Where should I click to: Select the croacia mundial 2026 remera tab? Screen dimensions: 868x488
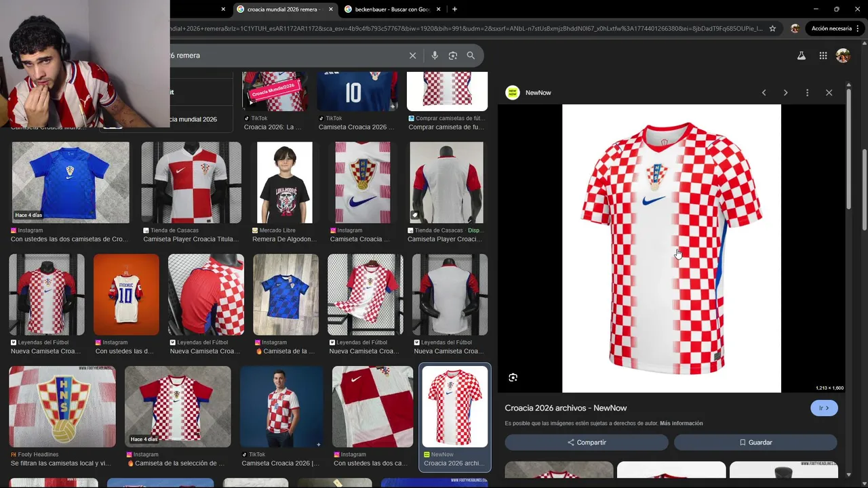[285, 9]
